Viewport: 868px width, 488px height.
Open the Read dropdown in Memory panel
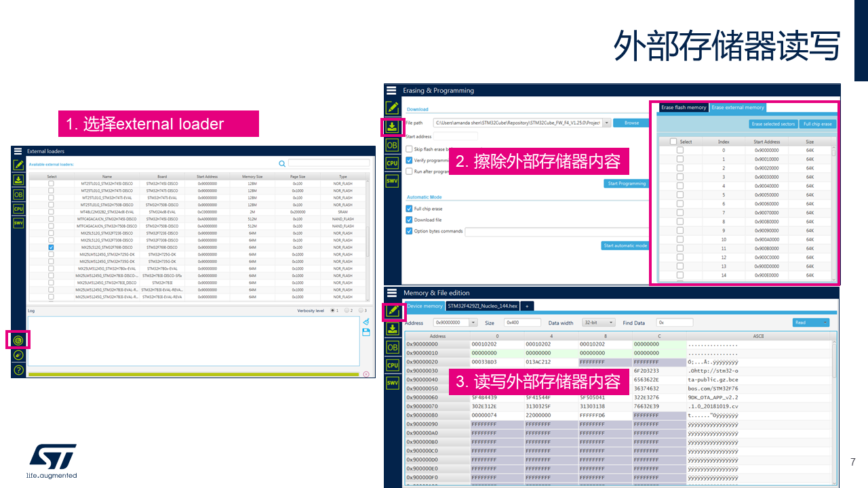[x=811, y=323]
